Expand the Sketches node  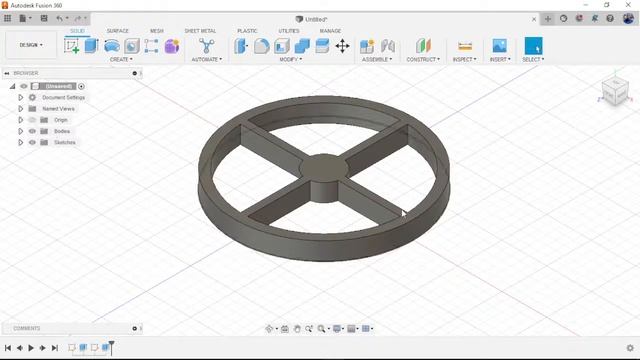[20, 142]
